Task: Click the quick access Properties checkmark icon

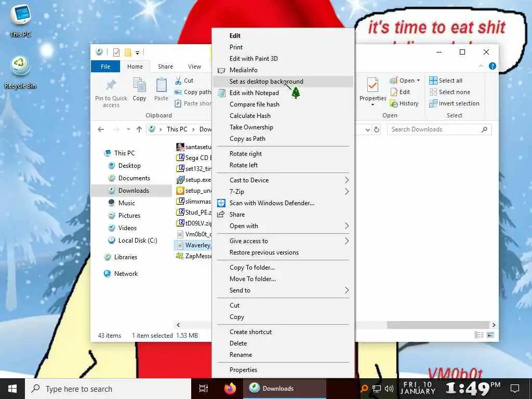Action: (116, 52)
